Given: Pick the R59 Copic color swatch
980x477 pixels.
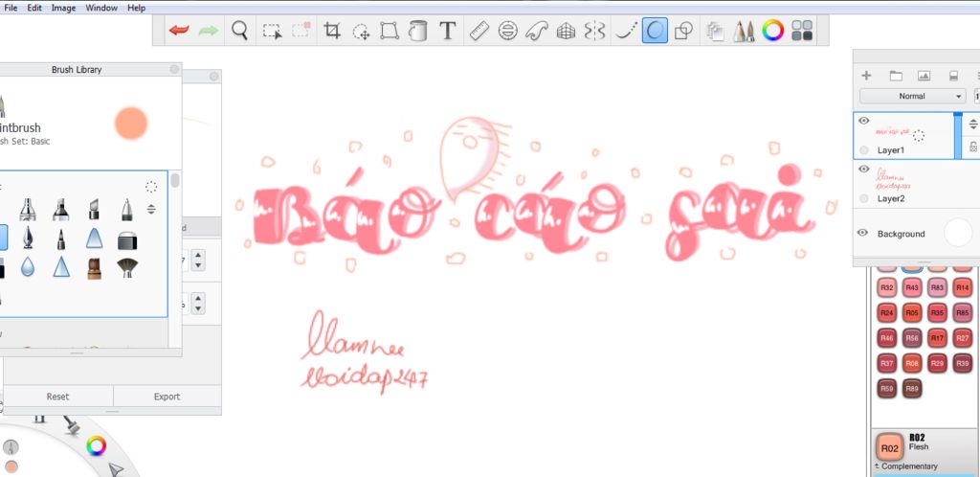Looking at the screenshot, I should click(x=886, y=388).
